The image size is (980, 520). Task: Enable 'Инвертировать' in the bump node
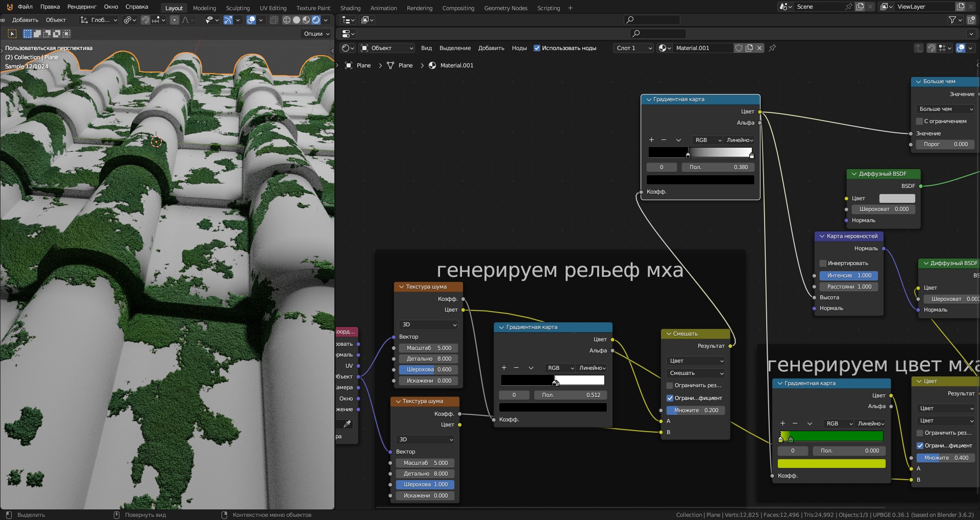(823, 263)
